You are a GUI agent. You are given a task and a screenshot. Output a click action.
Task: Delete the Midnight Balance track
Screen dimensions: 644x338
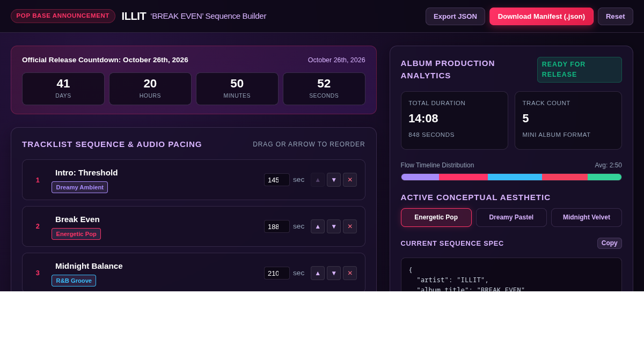click(x=350, y=273)
